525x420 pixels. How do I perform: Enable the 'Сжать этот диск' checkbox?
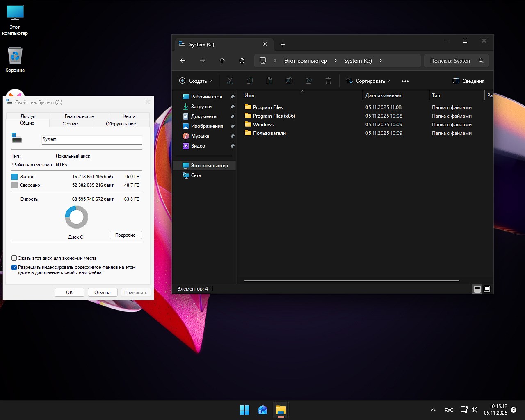click(x=14, y=258)
